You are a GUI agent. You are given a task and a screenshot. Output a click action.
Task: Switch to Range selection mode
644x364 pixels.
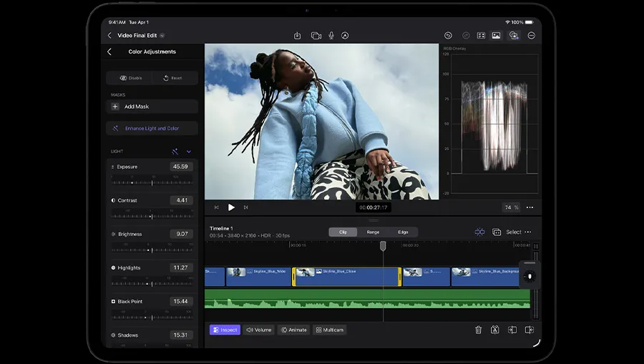point(373,232)
